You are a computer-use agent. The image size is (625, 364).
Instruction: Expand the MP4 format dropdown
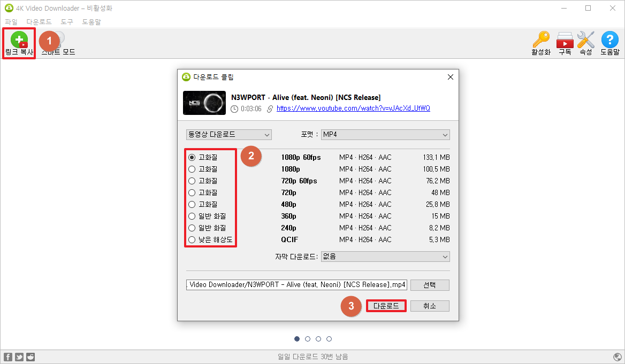pos(385,135)
